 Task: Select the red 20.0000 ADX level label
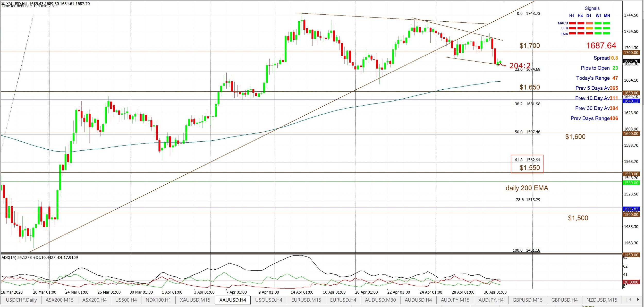[631, 282]
